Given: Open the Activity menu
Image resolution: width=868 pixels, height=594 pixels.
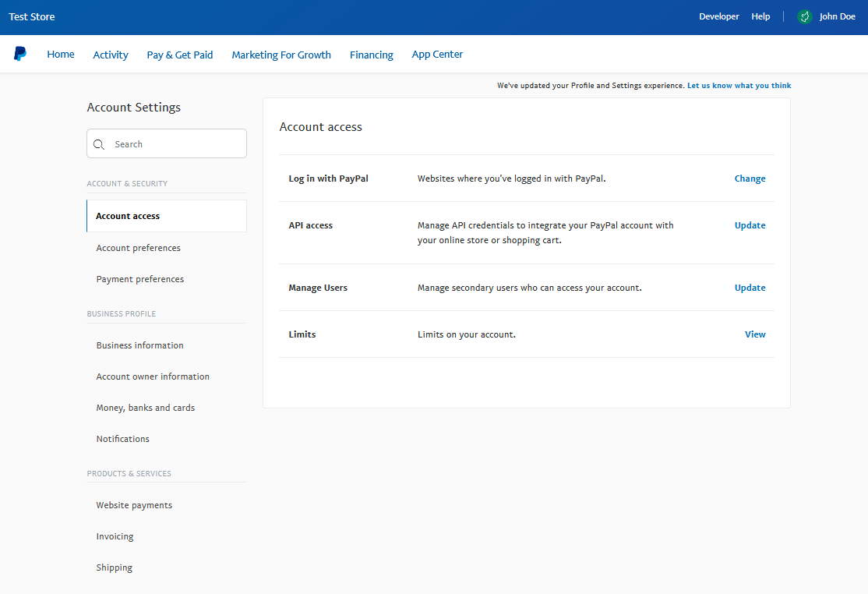Looking at the screenshot, I should (x=110, y=55).
